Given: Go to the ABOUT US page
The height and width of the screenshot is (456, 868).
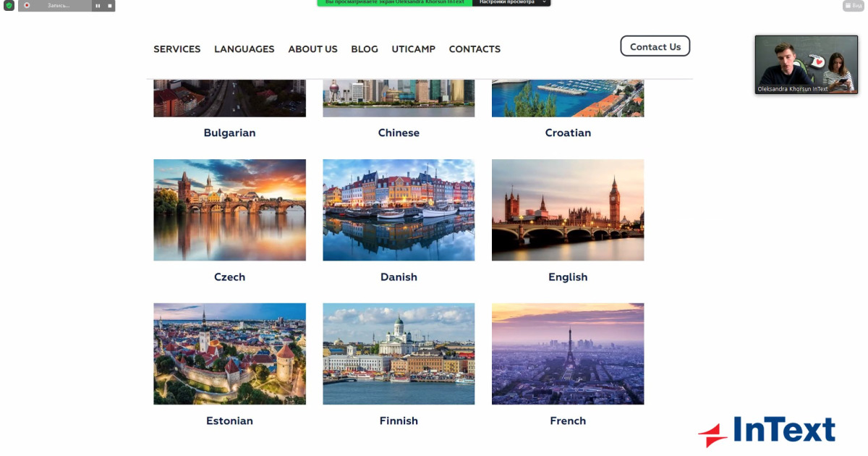Looking at the screenshot, I should (x=312, y=49).
